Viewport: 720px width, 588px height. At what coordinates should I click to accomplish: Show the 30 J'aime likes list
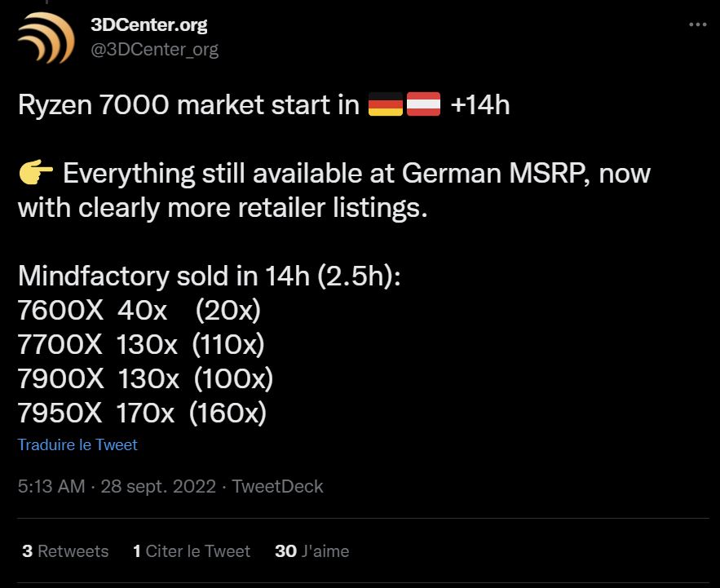[x=312, y=551]
